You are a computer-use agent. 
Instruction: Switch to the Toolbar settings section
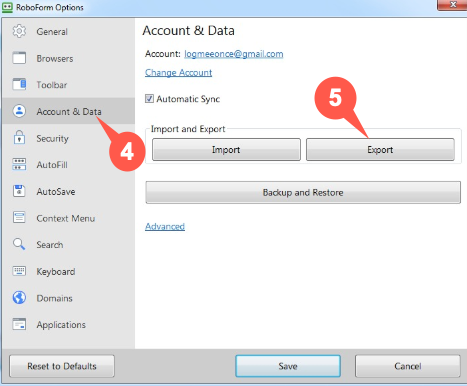point(68,85)
